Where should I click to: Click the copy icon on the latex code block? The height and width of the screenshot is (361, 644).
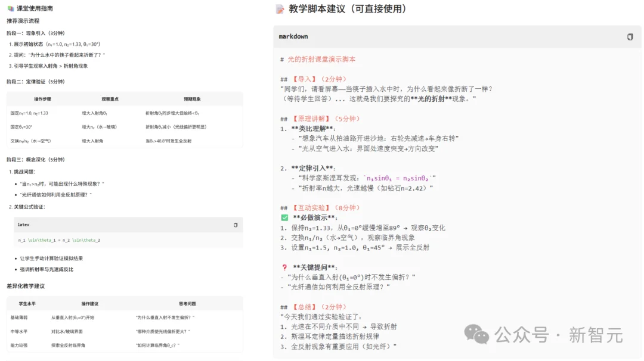[x=235, y=225]
